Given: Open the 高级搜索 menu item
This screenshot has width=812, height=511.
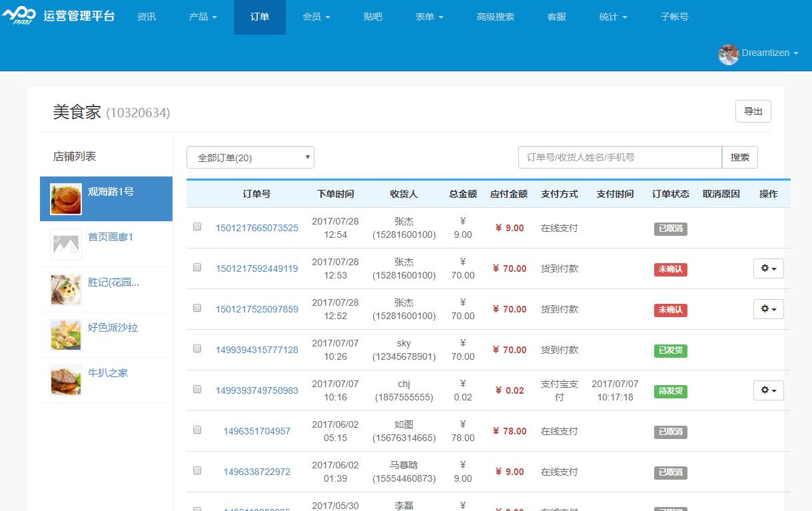Looking at the screenshot, I should click(x=496, y=17).
